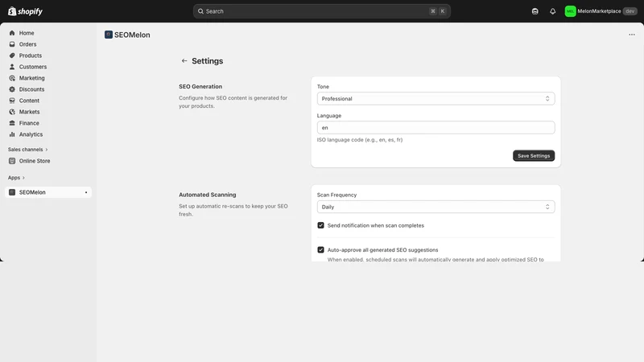
Task: Open Analytics in sidebar
Action: coord(31,134)
